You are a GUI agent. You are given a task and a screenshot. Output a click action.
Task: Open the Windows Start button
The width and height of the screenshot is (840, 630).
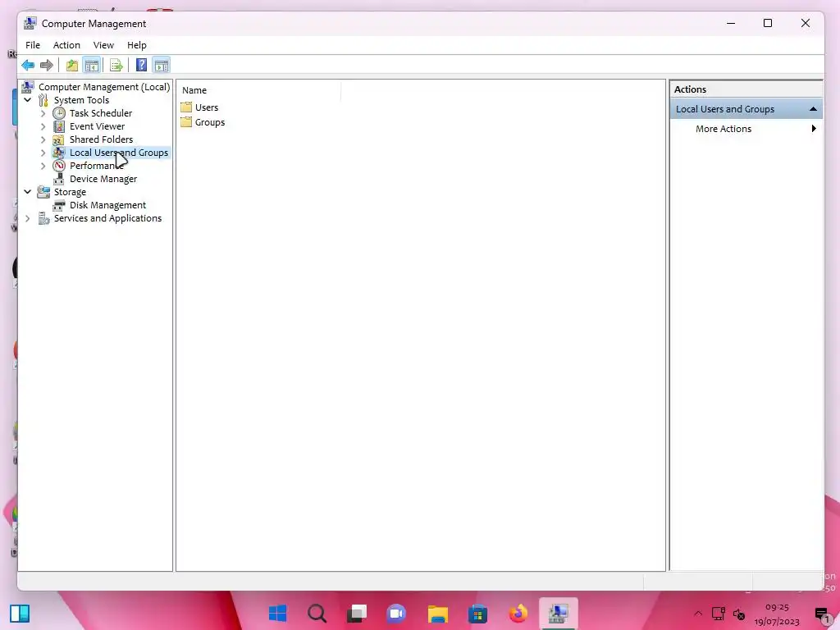point(277,614)
